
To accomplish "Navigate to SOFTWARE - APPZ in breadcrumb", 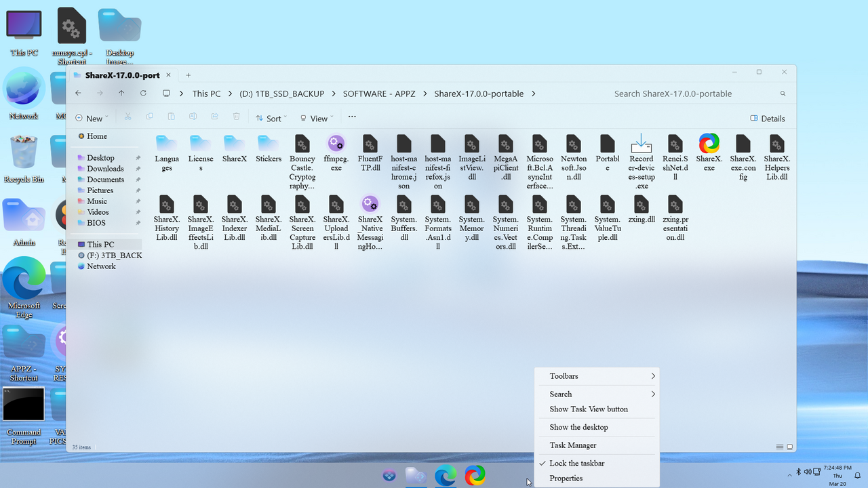I will [x=379, y=94].
